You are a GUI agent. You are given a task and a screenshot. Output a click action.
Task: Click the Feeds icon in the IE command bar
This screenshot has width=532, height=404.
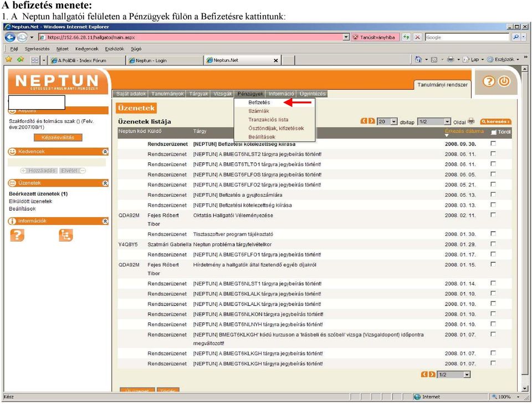pyautogui.click(x=434, y=60)
